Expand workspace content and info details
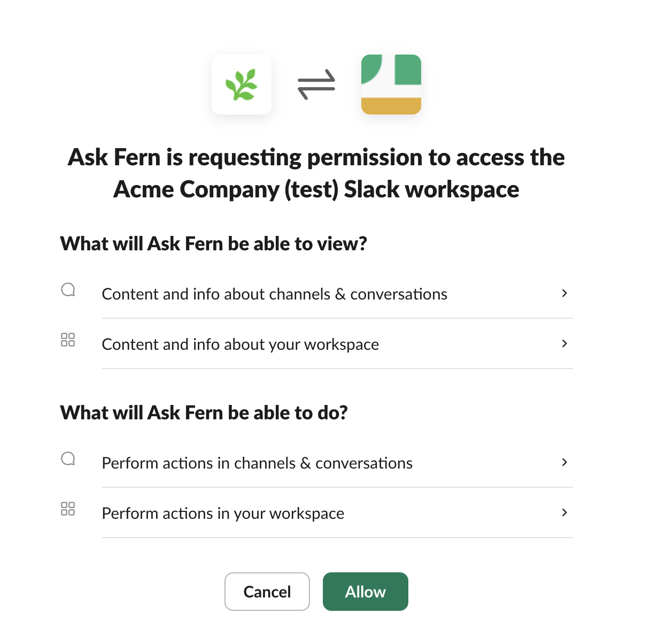Image resolution: width=651 pixels, height=644 pixels. coord(564,344)
